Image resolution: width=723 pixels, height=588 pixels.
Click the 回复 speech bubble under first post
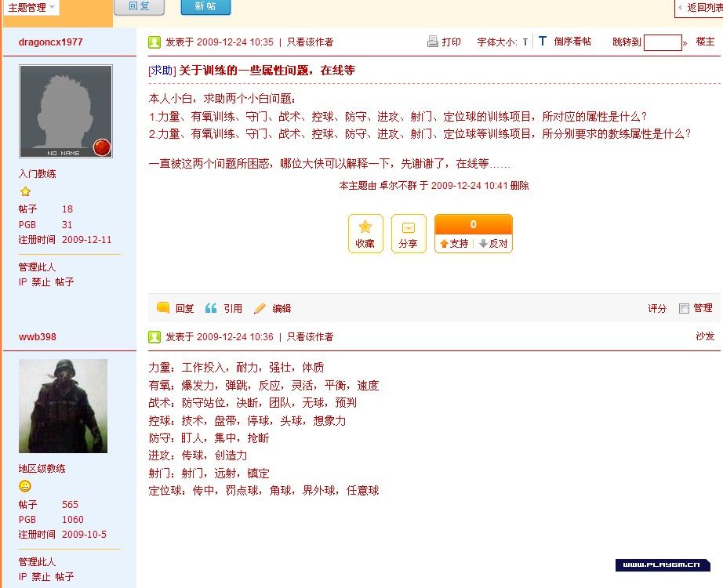pyautogui.click(x=163, y=309)
